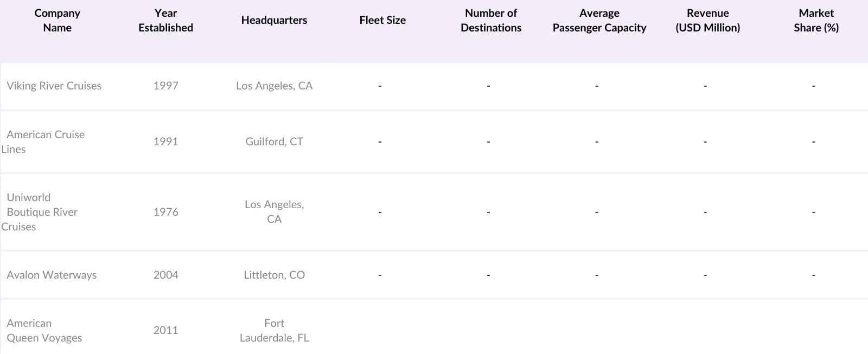Select the Fort Lauderdale, FL cell
868x354 pixels.
tap(274, 330)
